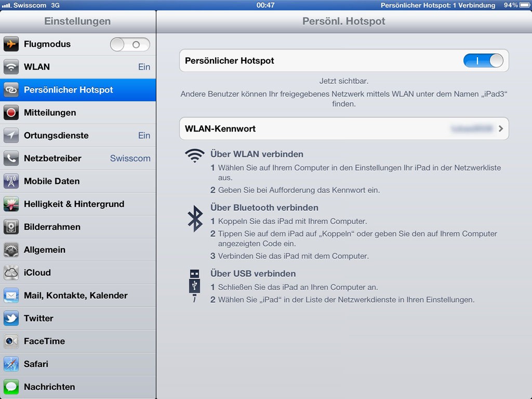
Task: Tap the FaceTime camera icon
Action: 11,341
